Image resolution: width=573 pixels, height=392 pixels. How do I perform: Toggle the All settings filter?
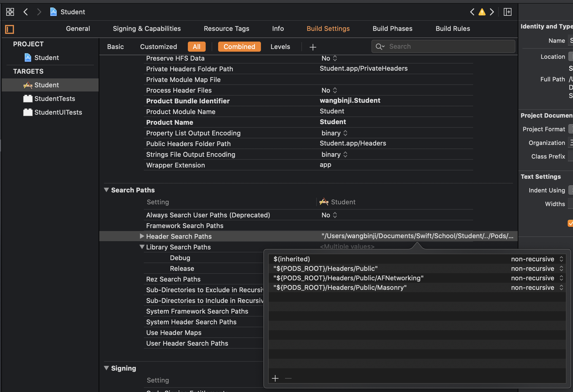[196, 47]
